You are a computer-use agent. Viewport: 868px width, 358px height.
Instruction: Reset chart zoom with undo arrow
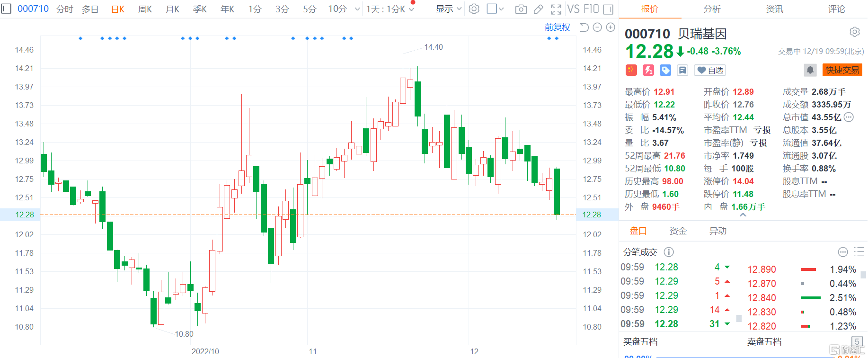point(584,27)
